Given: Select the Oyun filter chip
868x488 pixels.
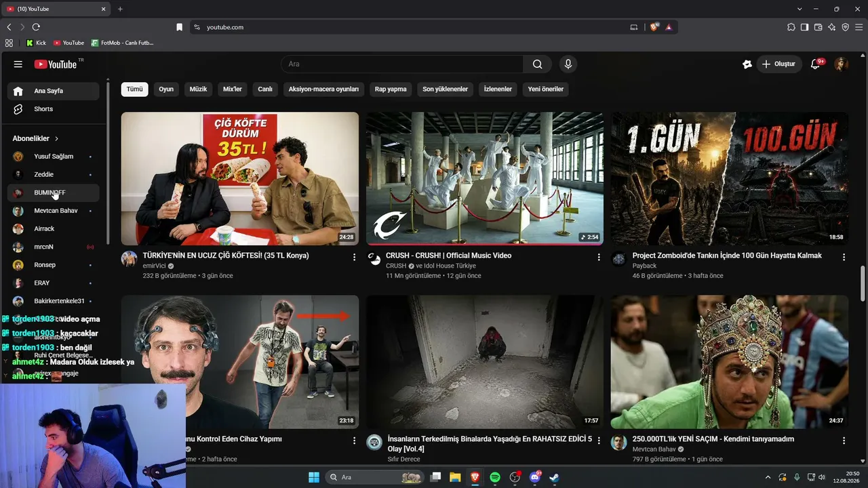Looking at the screenshot, I should click(x=166, y=89).
